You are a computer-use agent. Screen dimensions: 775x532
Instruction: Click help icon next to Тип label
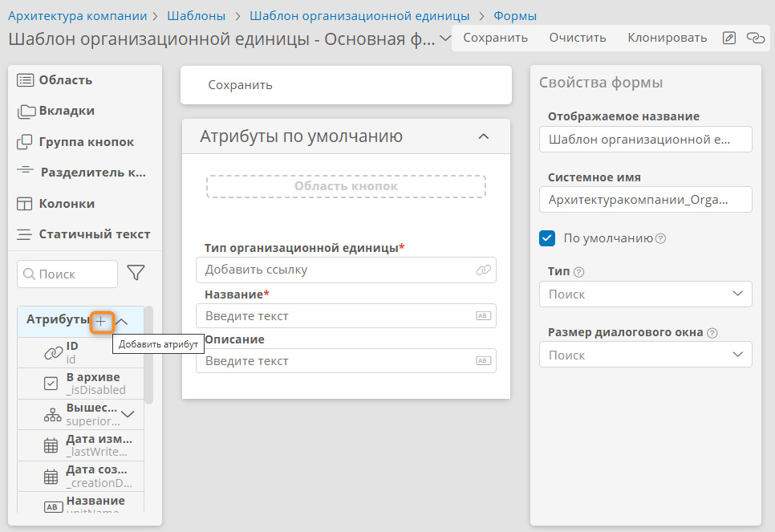[x=578, y=272]
